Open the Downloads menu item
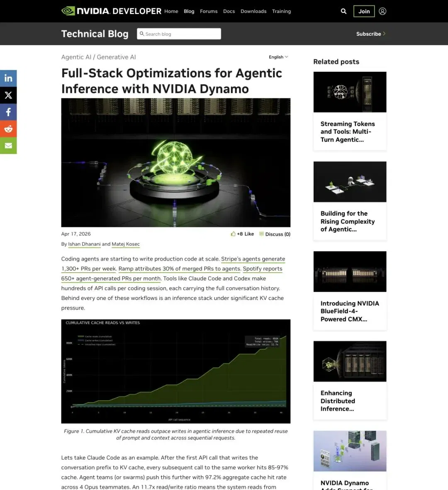This screenshot has height=490, width=448. [x=253, y=11]
